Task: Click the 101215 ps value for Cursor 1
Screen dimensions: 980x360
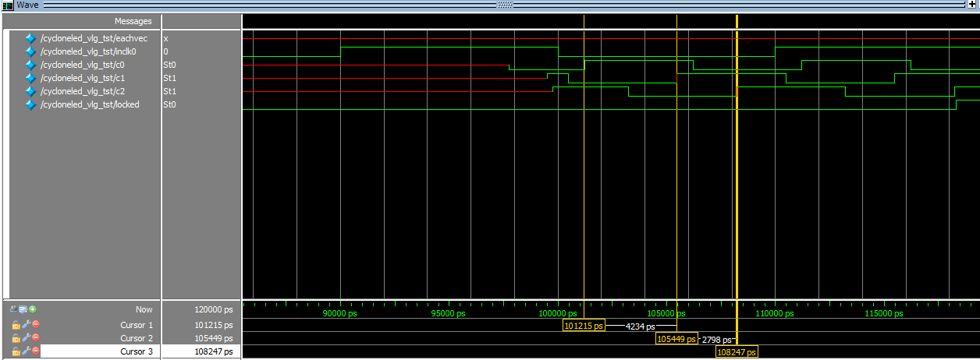Action: tap(213, 325)
